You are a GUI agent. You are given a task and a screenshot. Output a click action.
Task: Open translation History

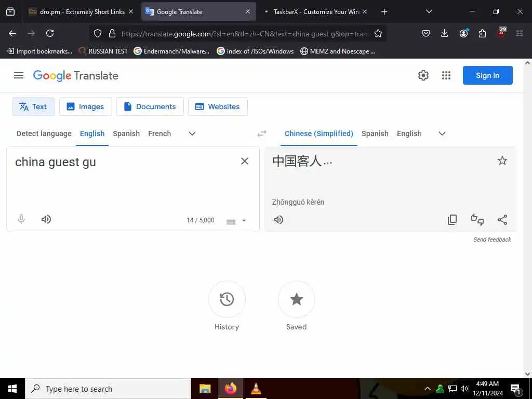tap(227, 299)
